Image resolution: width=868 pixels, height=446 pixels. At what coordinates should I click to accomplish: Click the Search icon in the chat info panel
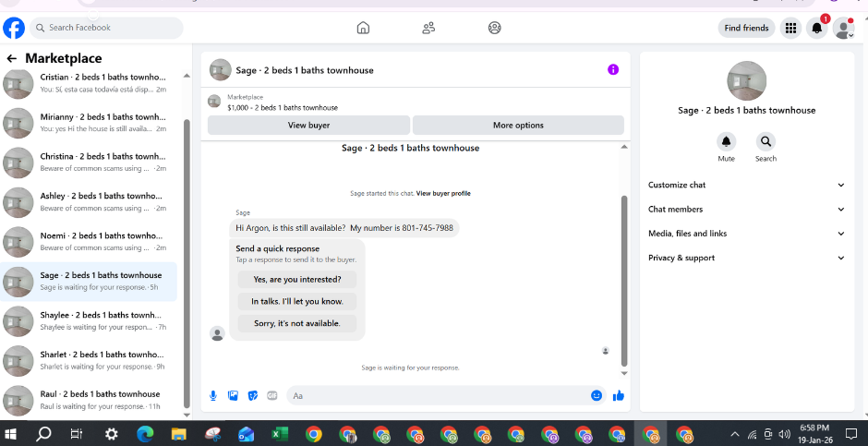point(766,141)
